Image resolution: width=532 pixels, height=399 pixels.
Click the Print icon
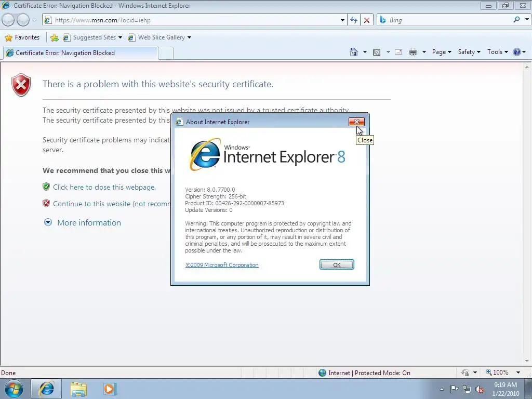413,52
